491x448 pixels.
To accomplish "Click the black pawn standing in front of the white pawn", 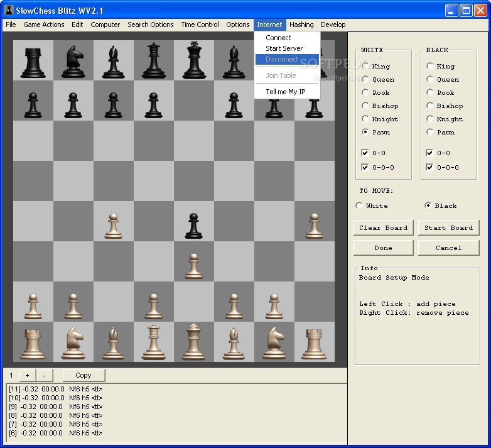I will point(194,226).
